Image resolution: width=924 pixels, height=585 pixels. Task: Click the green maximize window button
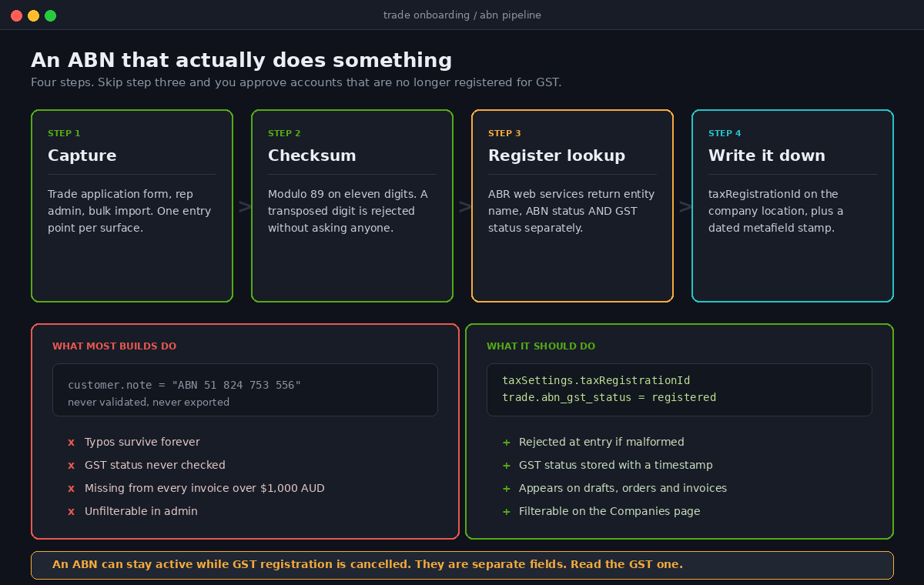50,15
